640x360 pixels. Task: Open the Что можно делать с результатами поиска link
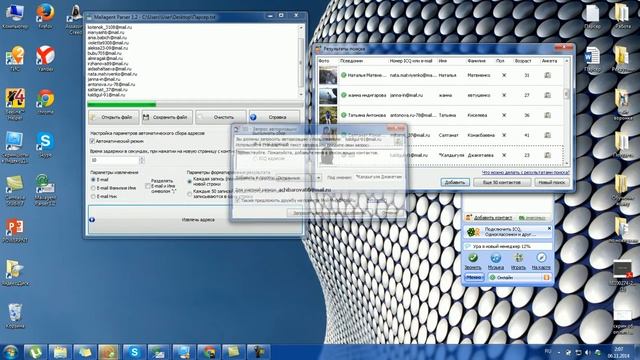[525, 172]
